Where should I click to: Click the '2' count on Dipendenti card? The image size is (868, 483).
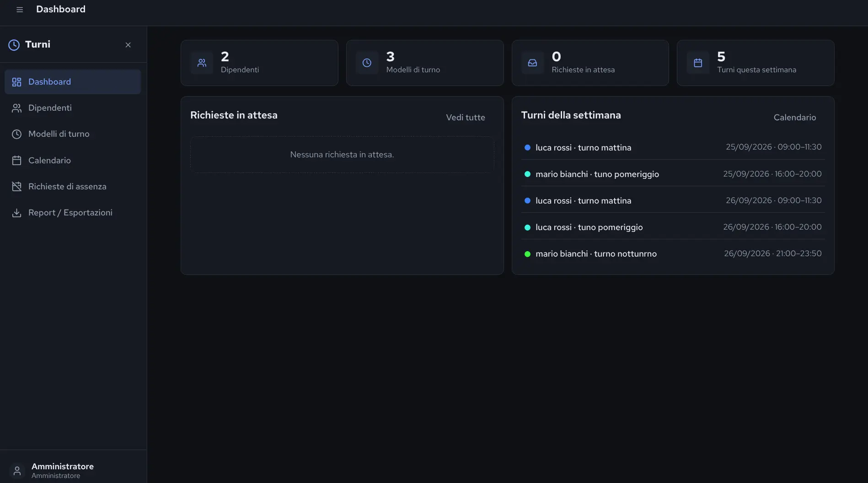225,57
